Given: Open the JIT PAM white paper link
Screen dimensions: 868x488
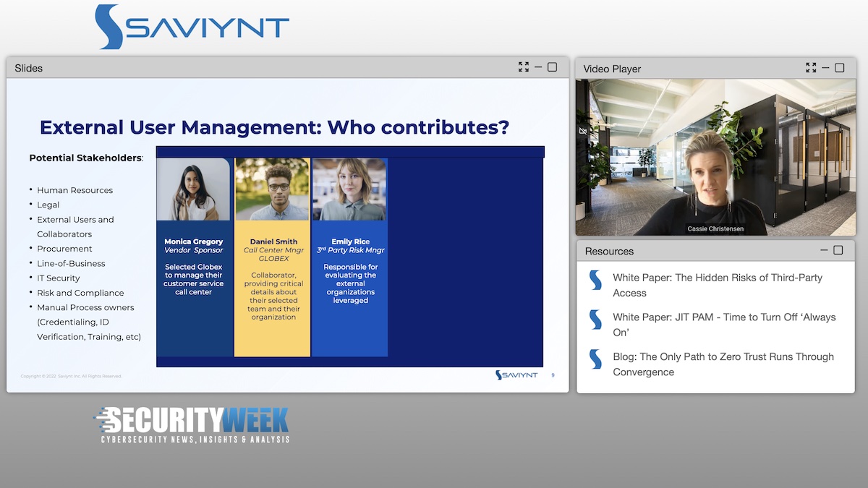Looking at the screenshot, I should click(723, 325).
